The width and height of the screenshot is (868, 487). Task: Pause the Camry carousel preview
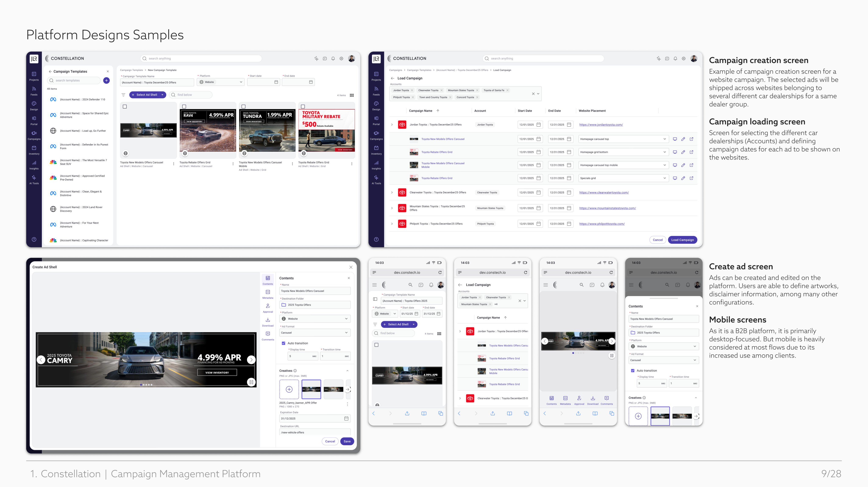click(x=251, y=382)
